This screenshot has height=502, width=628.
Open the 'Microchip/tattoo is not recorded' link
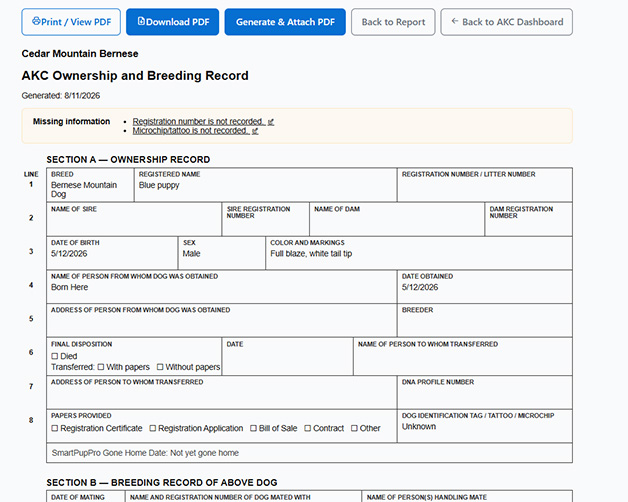tap(191, 131)
